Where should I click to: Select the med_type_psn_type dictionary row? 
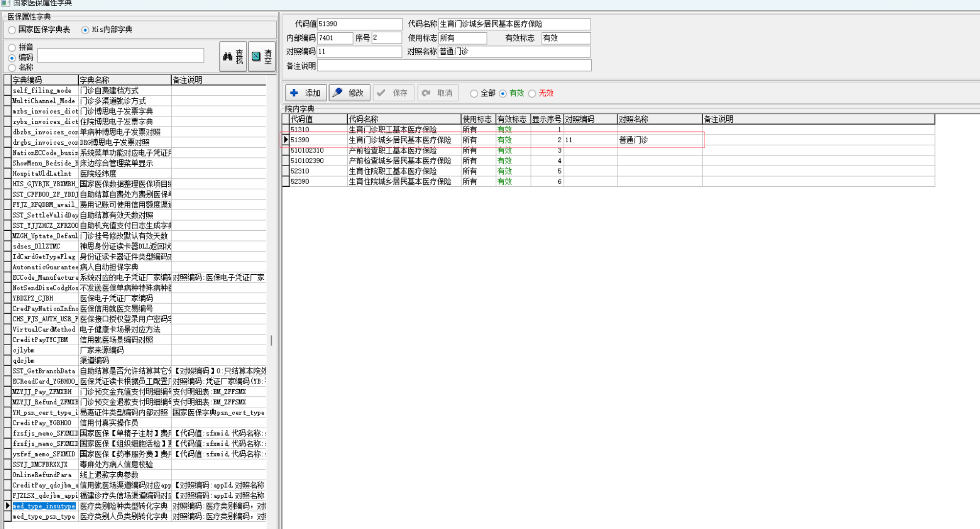point(44,516)
